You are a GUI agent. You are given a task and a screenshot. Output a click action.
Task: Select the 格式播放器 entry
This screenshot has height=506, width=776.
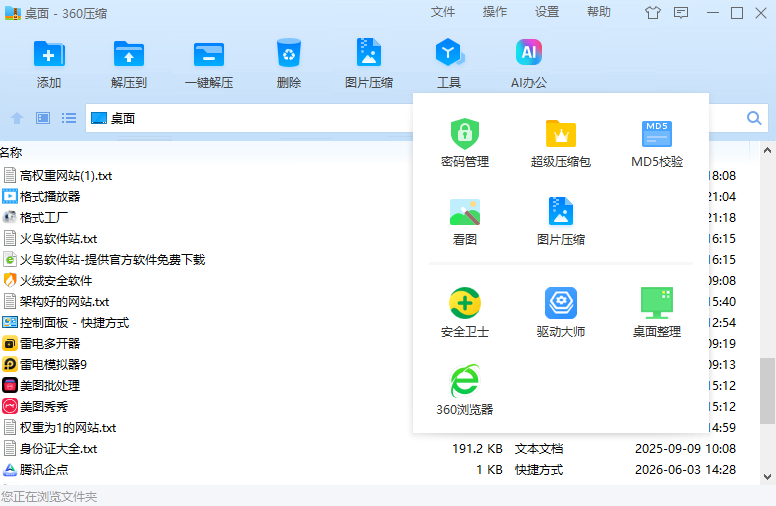tap(42, 197)
